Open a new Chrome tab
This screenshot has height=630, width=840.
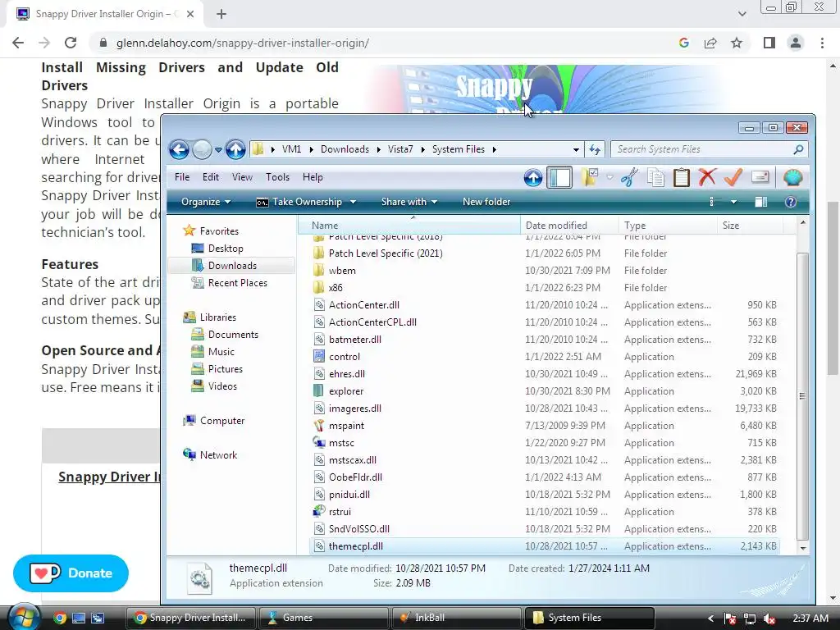[x=221, y=14]
